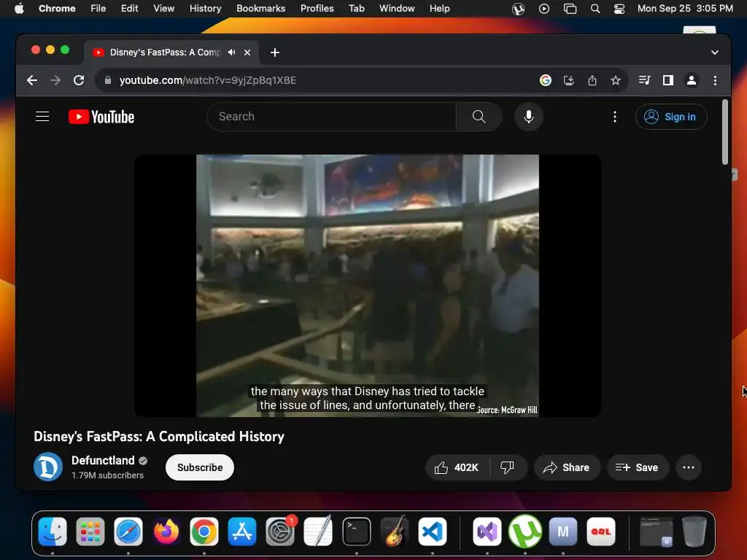Open Profiles menu
Screen dimensions: 747x560
tap(317, 9)
